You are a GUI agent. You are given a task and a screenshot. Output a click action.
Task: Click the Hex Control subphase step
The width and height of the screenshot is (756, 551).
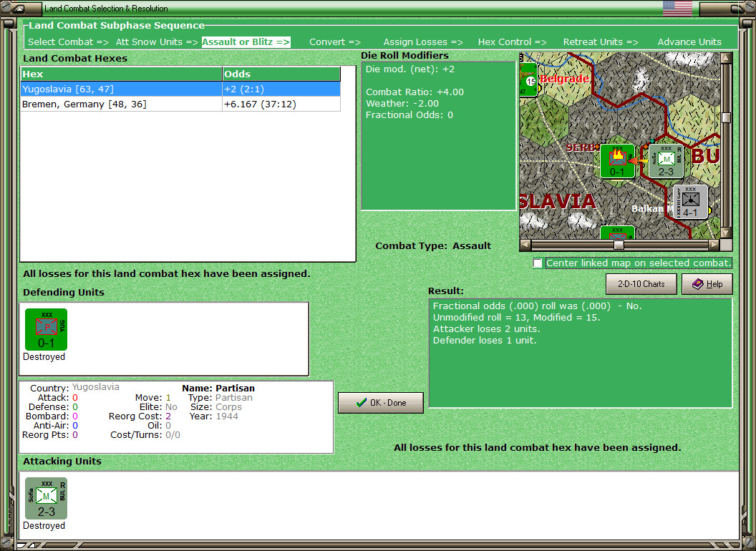512,42
